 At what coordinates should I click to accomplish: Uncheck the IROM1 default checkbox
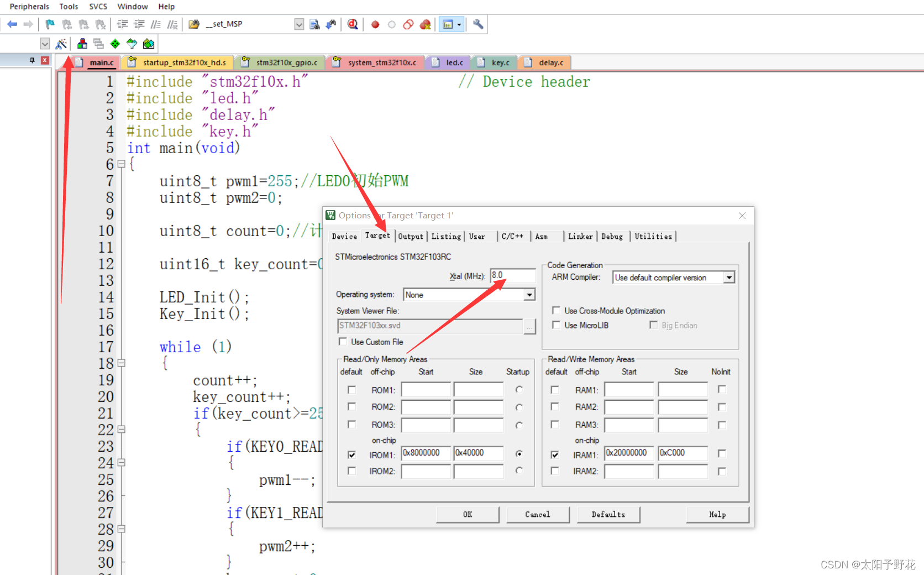click(x=351, y=454)
